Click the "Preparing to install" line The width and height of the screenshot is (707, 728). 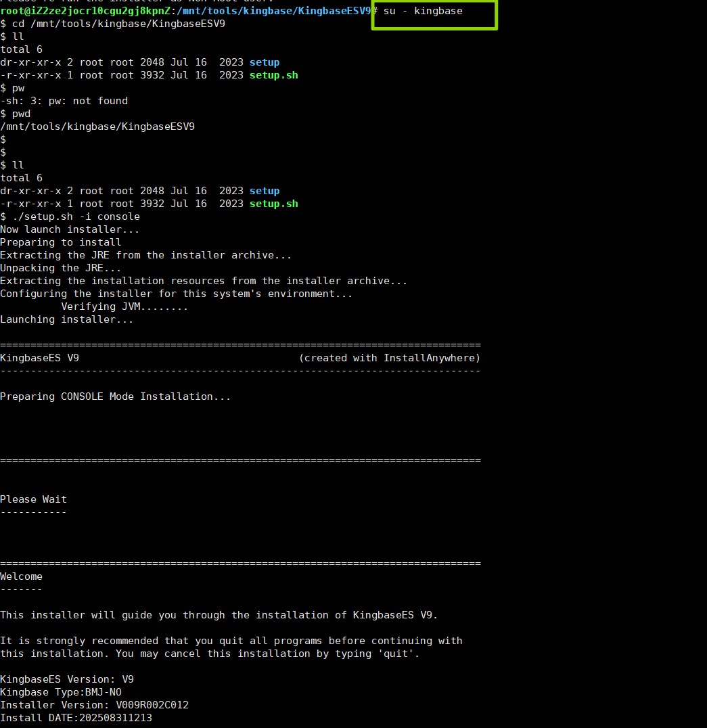[x=61, y=242]
